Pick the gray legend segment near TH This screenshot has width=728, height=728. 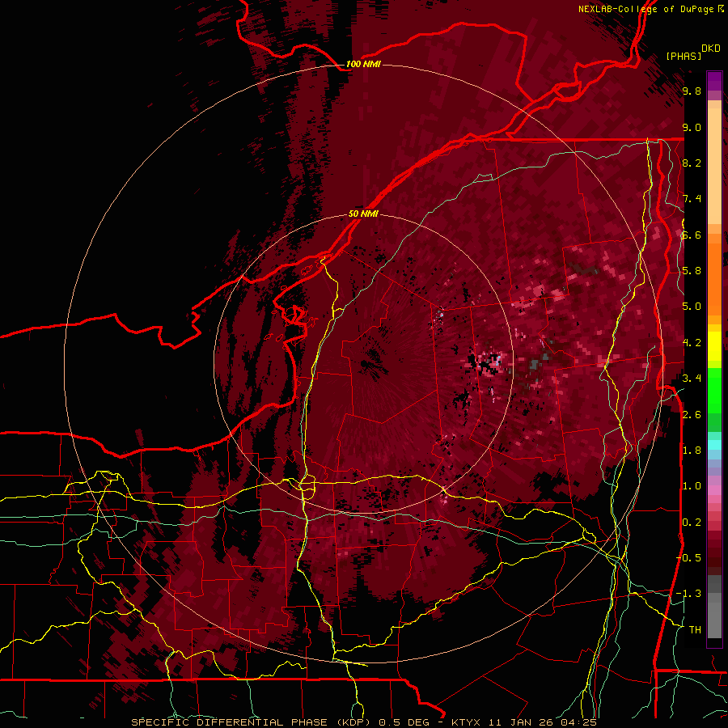point(714,620)
